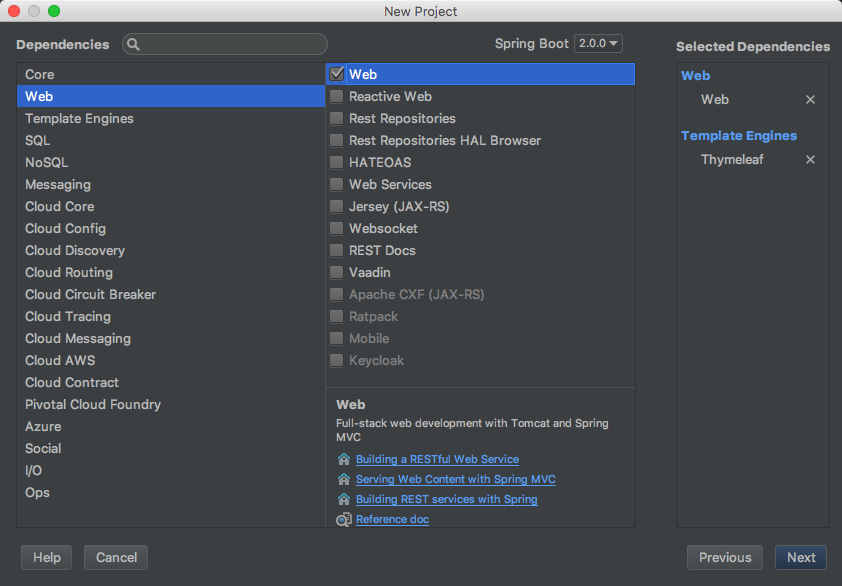This screenshot has height=586, width=842.
Task: Click home icon beside Building REST services
Action: [344, 500]
